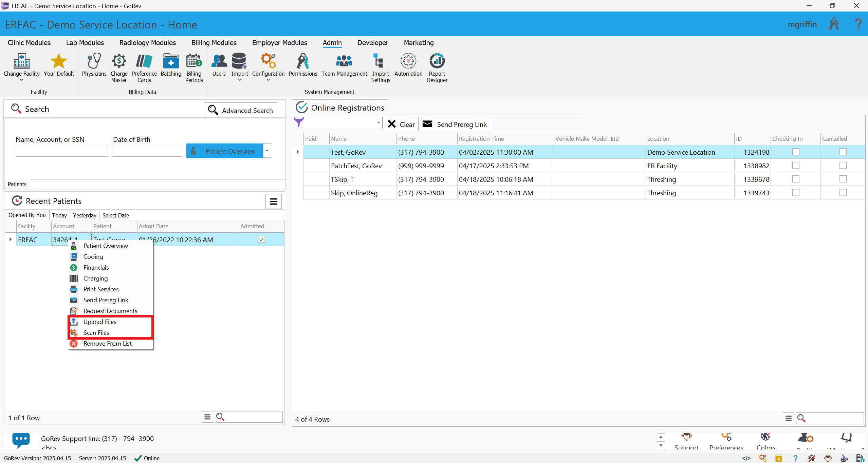This screenshot has width=868, height=463.
Task: Click the headset support icon in status bar
Action: pos(828,458)
